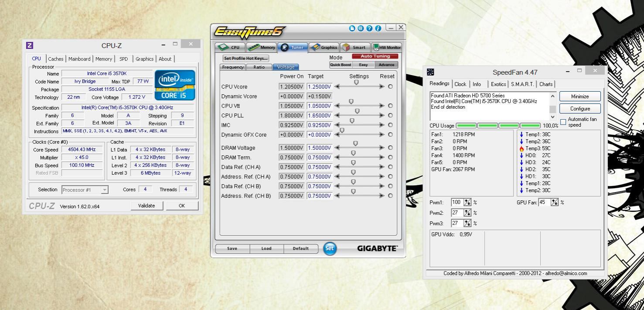The height and width of the screenshot is (310, 644).
Task: Click the flame icon beside Temp3 59C
Action: [x=521, y=148]
